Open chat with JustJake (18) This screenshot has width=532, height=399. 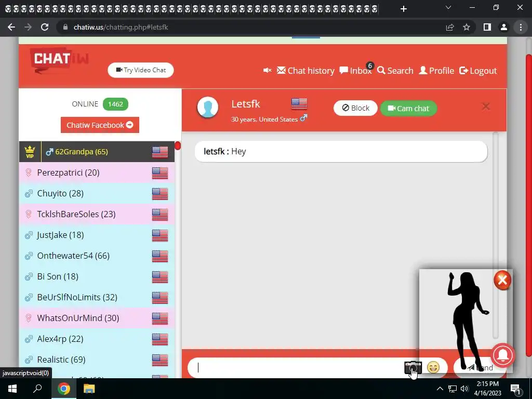tap(97, 235)
